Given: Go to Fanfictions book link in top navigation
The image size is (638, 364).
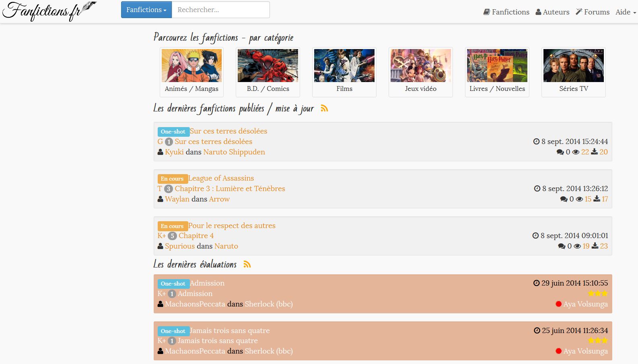Looking at the screenshot, I should click(x=506, y=12).
